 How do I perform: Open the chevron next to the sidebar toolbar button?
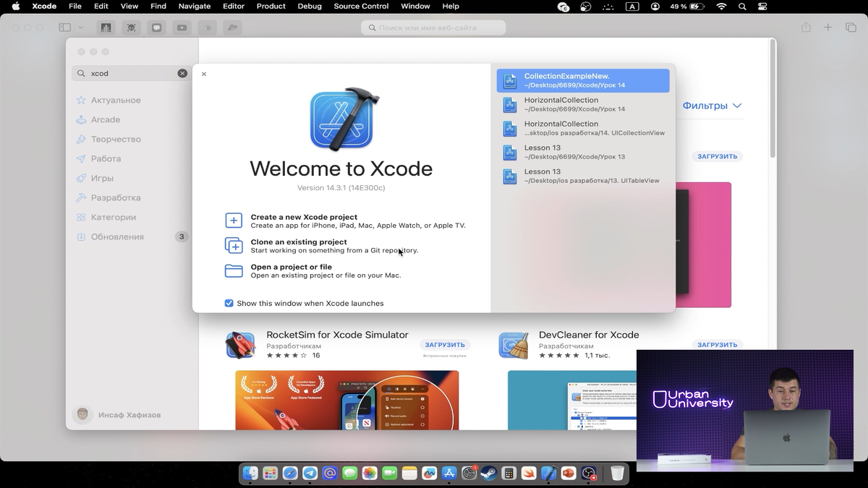tap(80, 27)
